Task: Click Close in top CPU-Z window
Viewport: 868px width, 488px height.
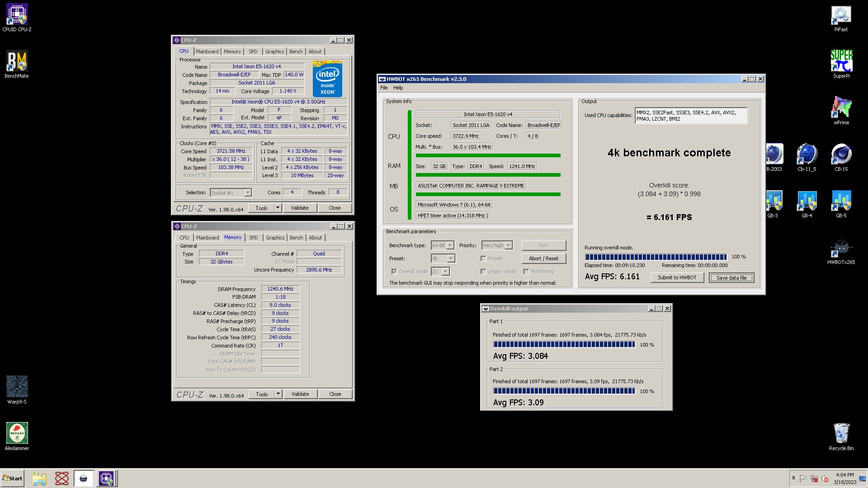Action: pos(335,208)
